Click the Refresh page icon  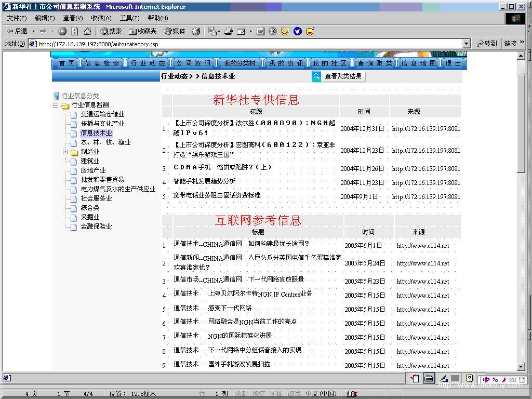pos(75,31)
